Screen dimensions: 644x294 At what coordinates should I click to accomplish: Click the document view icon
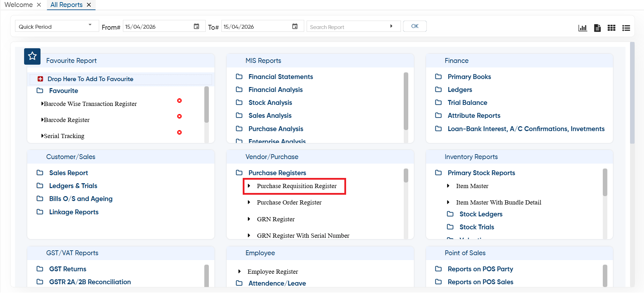tap(597, 28)
